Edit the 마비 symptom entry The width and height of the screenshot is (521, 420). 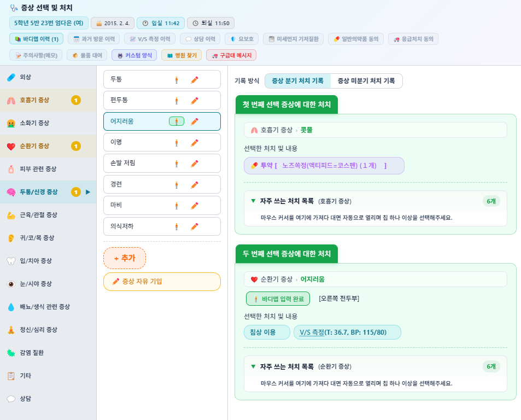tap(195, 206)
